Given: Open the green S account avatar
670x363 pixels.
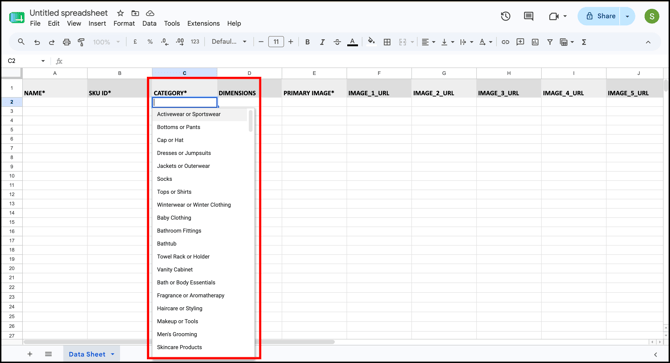Looking at the screenshot, I should pyautogui.click(x=652, y=16).
